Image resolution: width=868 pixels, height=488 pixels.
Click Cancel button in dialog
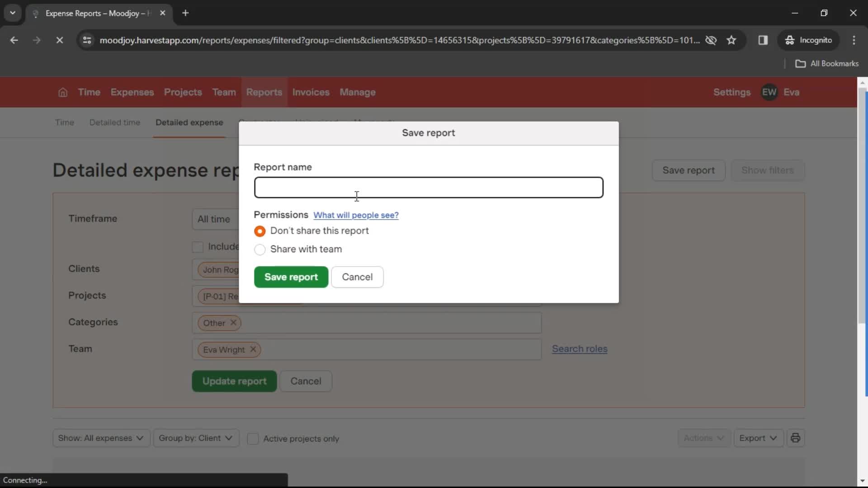click(357, 277)
